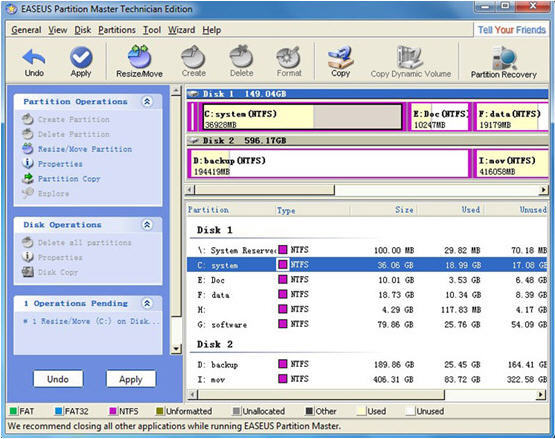Click disk map horizontal scrollbar left arrow
Viewport: 555px width, 439px height.
(x=190, y=190)
